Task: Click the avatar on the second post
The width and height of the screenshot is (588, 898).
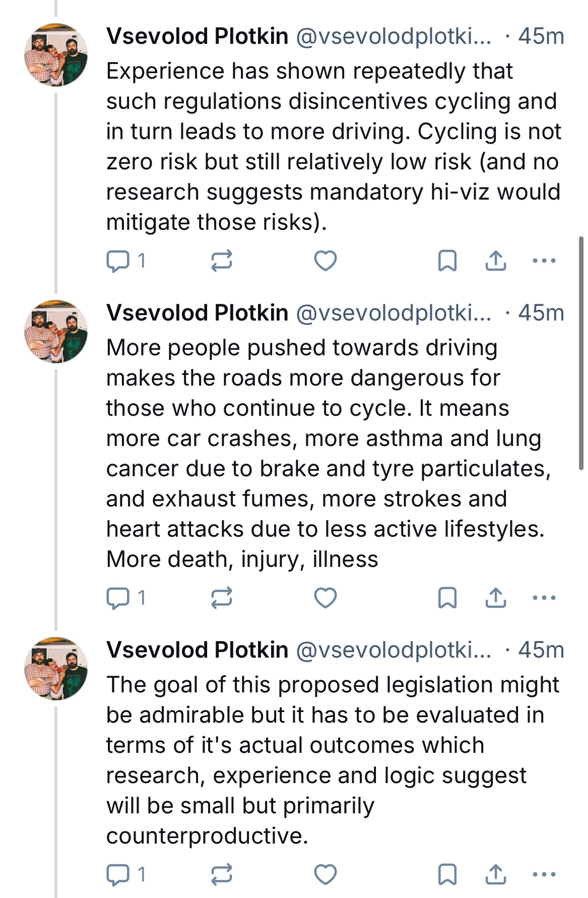Action: [x=56, y=332]
